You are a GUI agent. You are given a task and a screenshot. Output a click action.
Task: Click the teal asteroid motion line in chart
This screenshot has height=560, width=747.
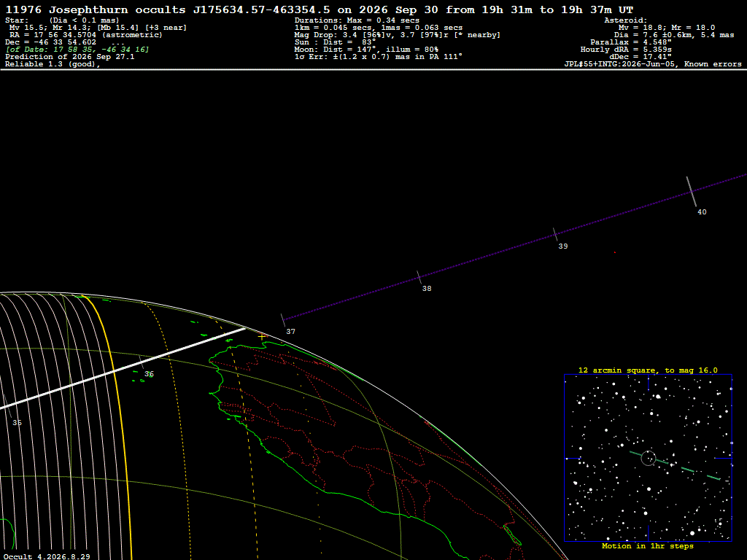pyautogui.click(x=675, y=465)
